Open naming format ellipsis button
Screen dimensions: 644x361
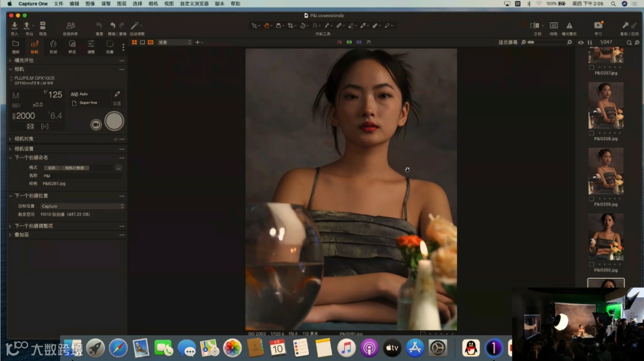coord(119,168)
